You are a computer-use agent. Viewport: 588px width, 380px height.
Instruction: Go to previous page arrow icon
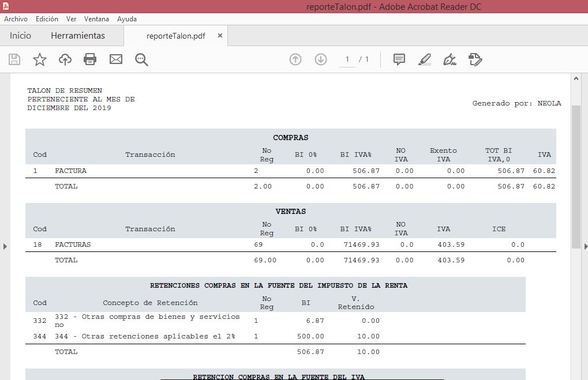pos(295,59)
